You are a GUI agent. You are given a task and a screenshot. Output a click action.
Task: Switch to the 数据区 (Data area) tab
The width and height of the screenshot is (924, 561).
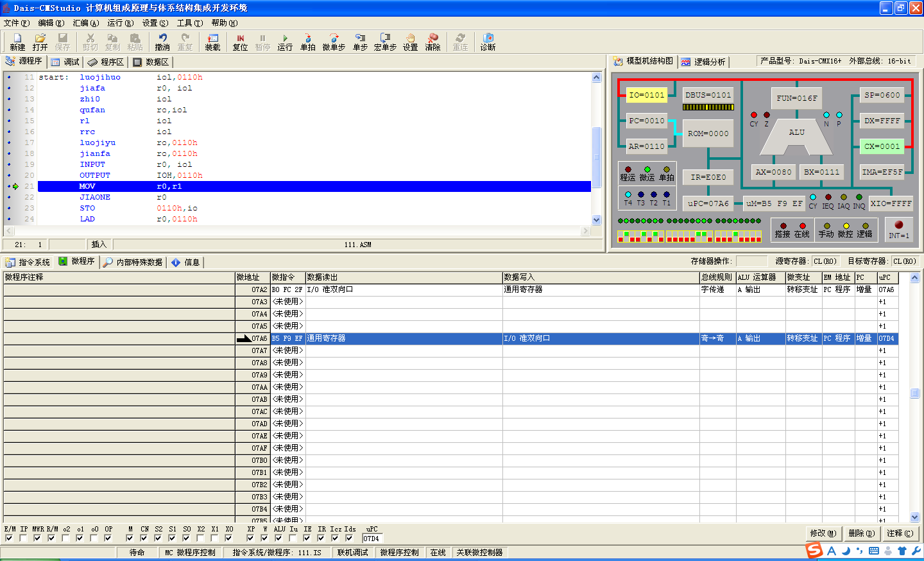(x=151, y=62)
